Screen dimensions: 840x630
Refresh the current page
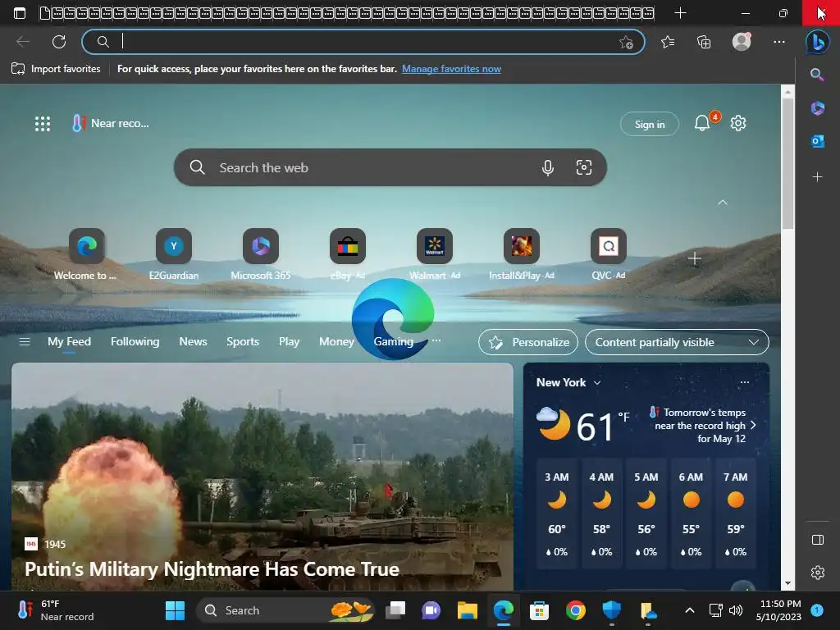click(x=59, y=42)
